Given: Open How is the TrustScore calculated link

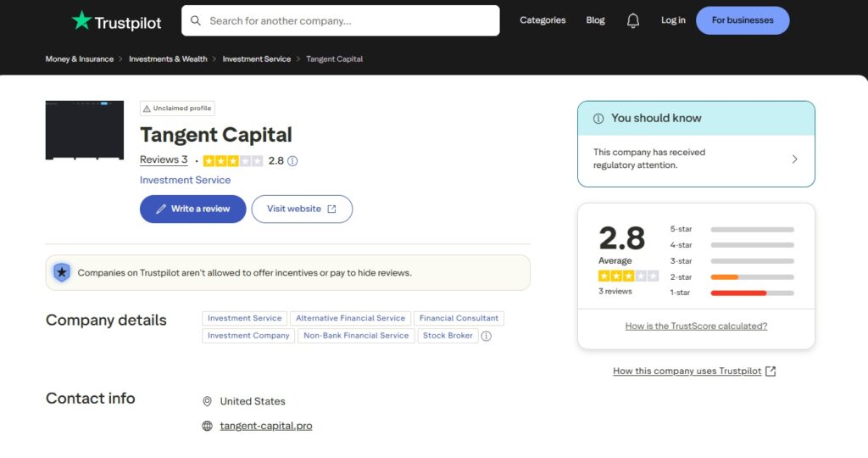Looking at the screenshot, I should (696, 326).
